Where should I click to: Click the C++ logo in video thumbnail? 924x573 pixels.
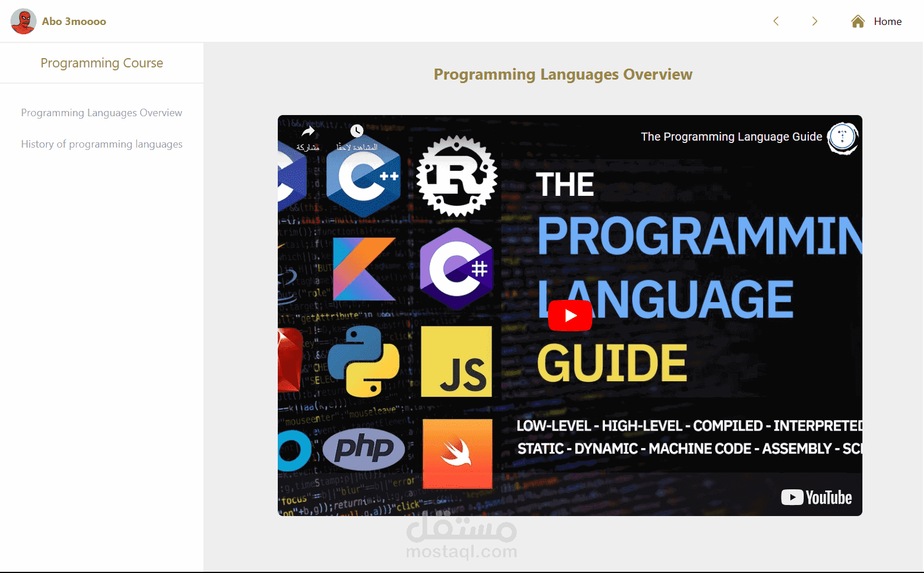tap(364, 177)
